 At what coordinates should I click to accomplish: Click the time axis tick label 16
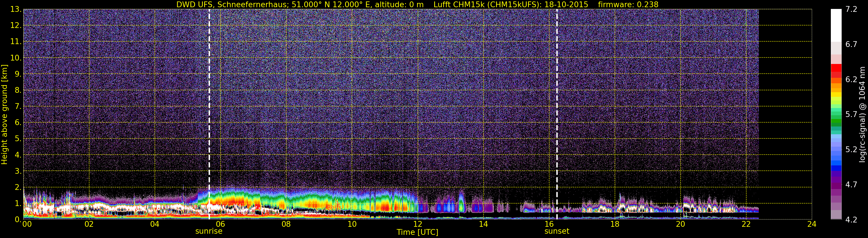pos(549,224)
